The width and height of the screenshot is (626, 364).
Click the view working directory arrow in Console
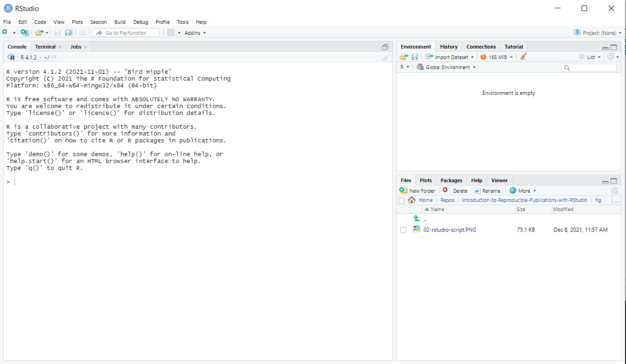click(54, 57)
